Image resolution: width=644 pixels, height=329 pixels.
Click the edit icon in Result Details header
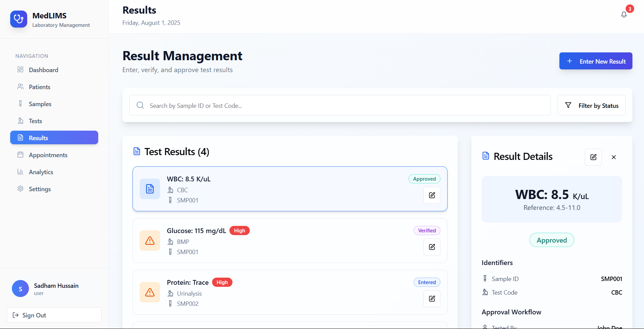point(593,157)
